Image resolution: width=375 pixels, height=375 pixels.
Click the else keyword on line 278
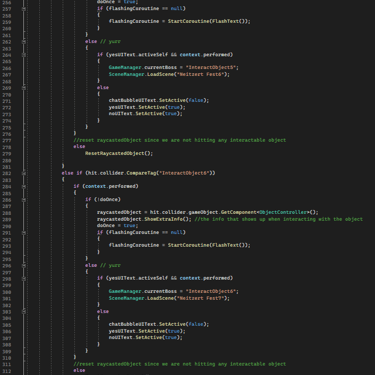[x=79, y=147]
